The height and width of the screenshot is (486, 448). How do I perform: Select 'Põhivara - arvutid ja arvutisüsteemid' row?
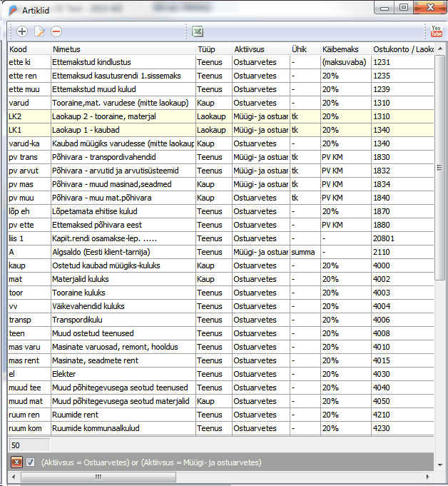tap(220, 171)
